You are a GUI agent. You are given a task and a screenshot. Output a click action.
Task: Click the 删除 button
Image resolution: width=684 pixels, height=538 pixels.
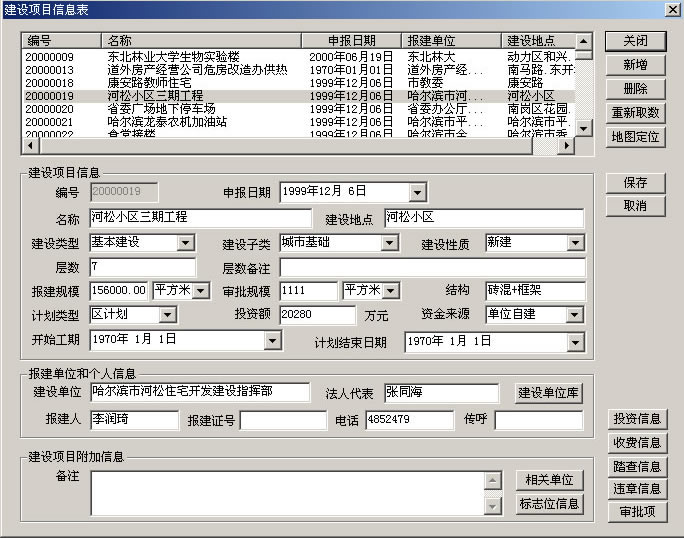pos(635,89)
